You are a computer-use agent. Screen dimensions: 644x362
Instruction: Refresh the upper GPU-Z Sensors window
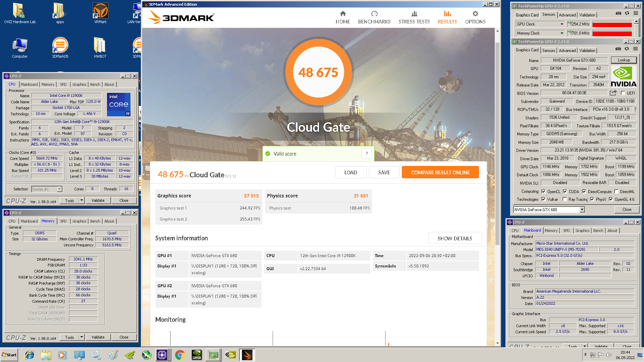[x=627, y=13]
